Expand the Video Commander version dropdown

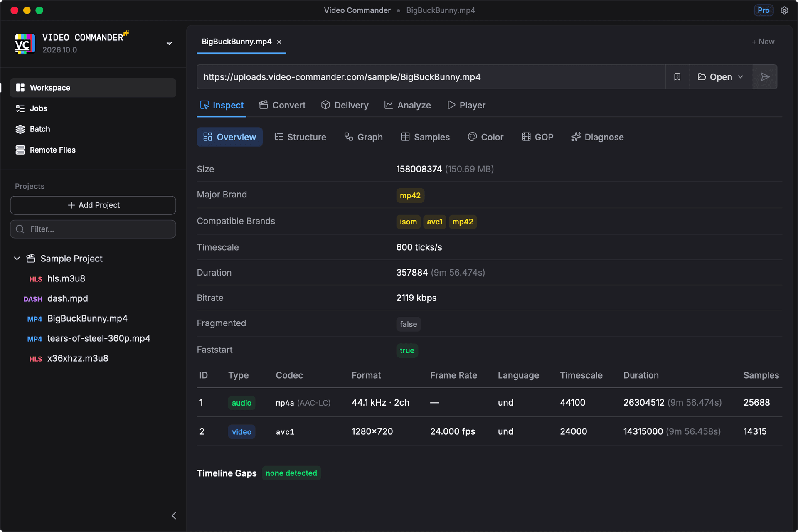tap(169, 44)
